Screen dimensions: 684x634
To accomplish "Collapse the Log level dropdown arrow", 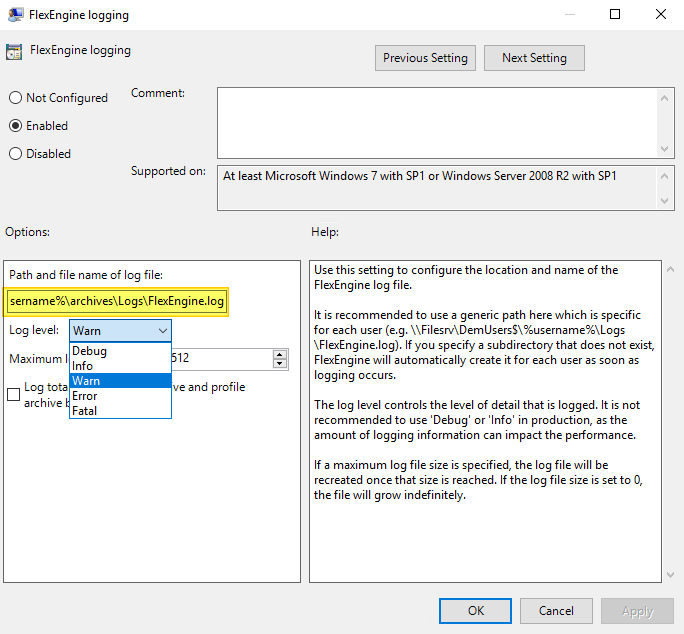I will point(162,331).
